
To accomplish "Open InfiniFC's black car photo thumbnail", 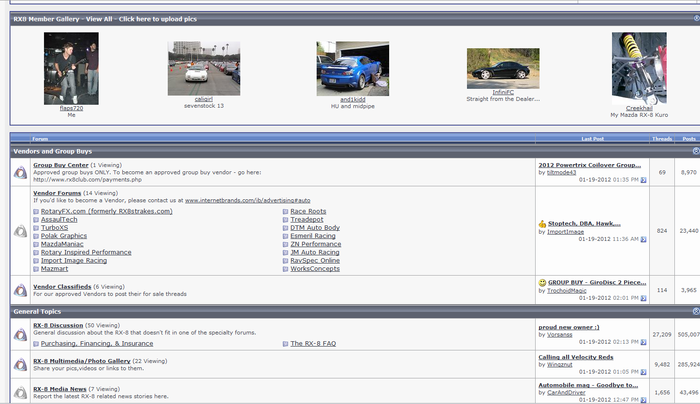I will [x=503, y=68].
